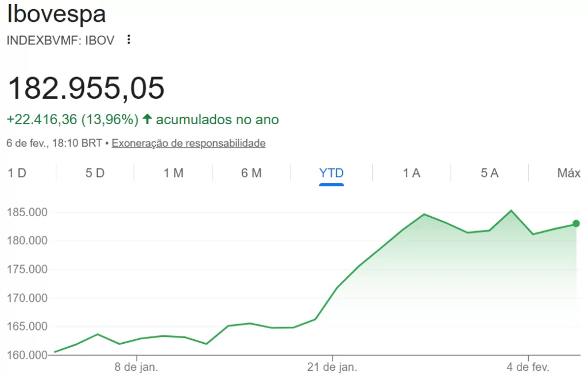Switch to the 1 D time range

(17, 173)
